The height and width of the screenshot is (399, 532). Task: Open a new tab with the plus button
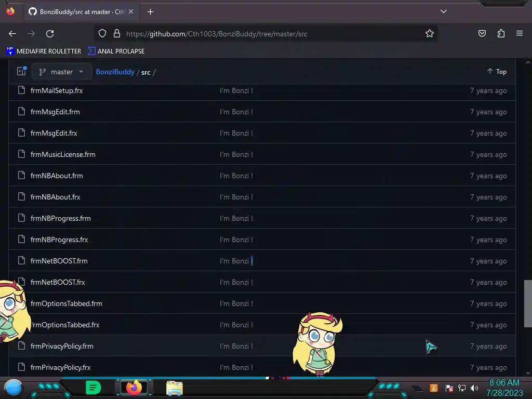coord(150,12)
